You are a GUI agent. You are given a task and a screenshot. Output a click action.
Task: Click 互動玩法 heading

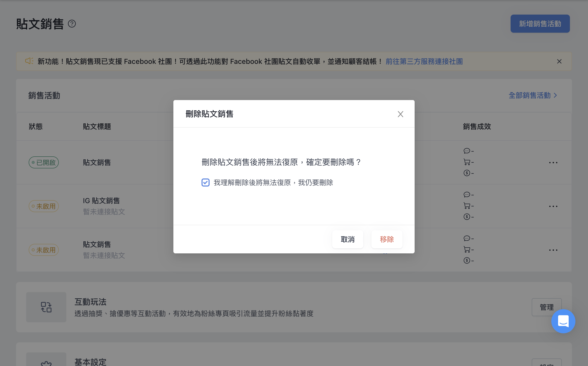(x=90, y=302)
